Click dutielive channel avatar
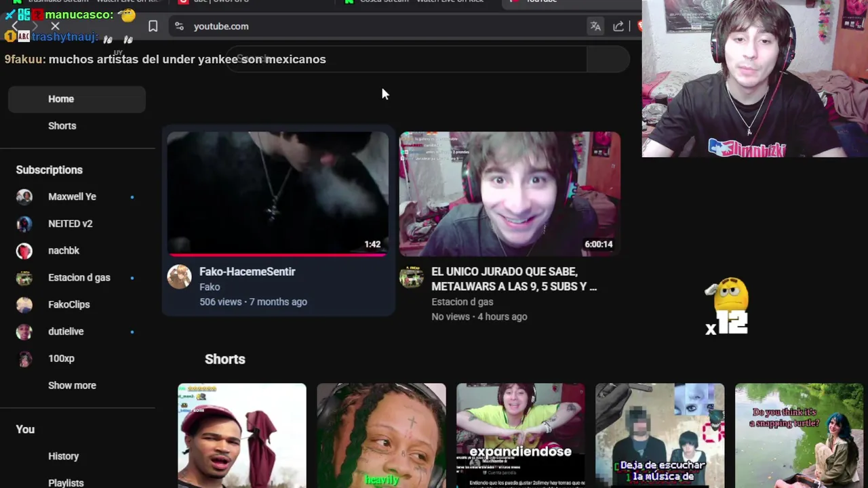 [24, 331]
